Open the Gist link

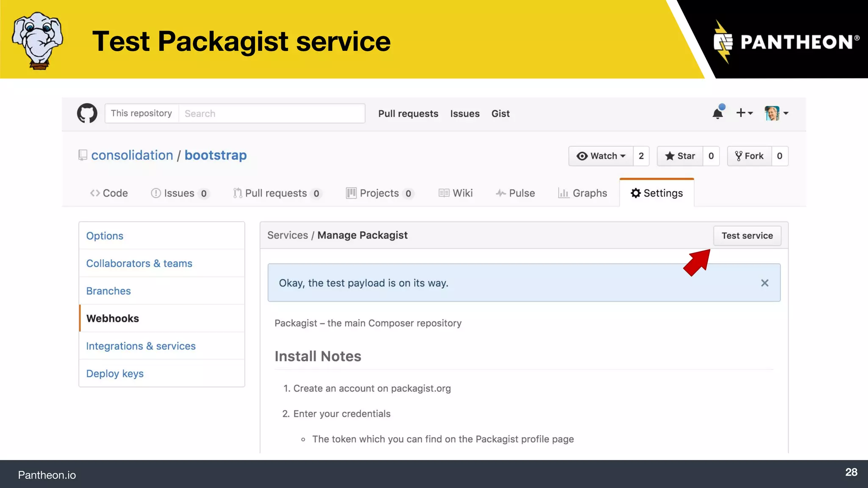pos(501,114)
